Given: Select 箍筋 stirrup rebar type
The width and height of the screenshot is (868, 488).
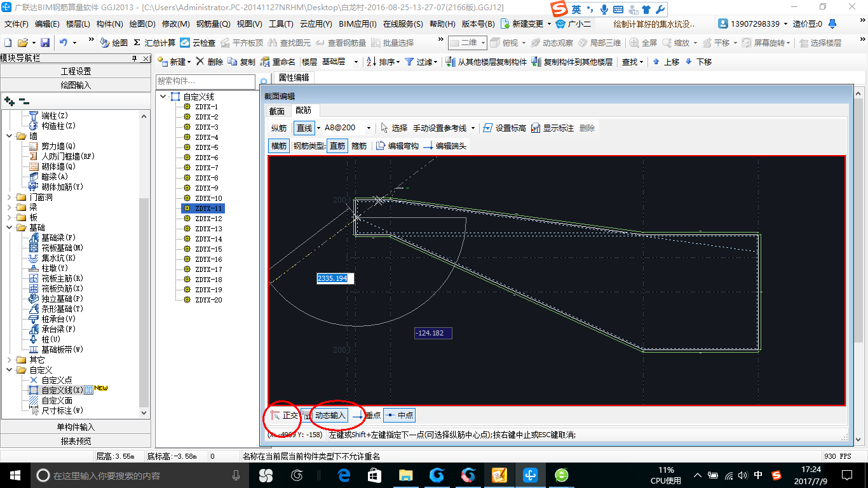Looking at the screenshot, I should pyautogui.click(x=359, y=146).
